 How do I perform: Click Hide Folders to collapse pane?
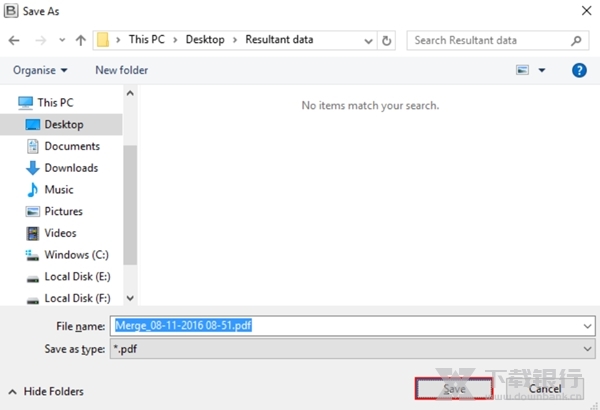[46, 391]
